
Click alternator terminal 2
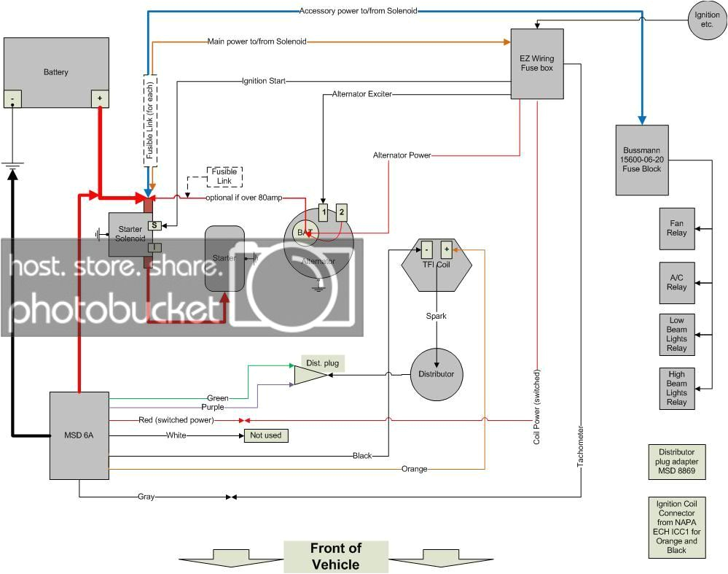[340, 212]
